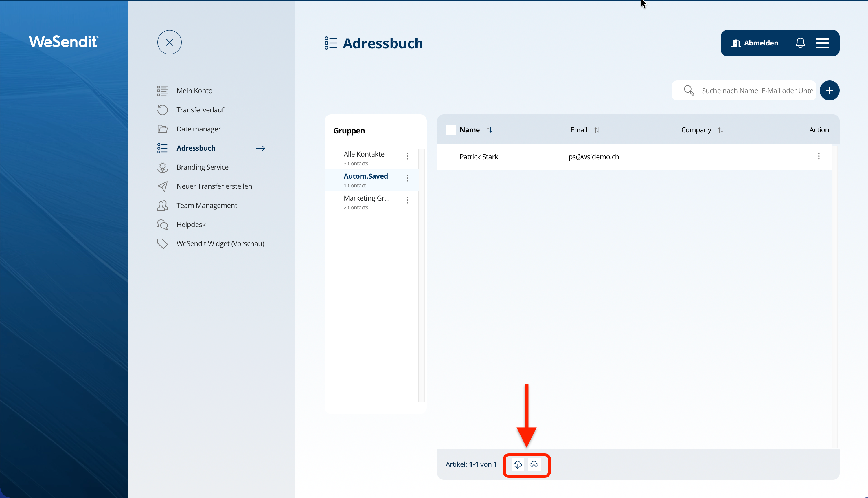Open the notifications bell

point(800,43)
